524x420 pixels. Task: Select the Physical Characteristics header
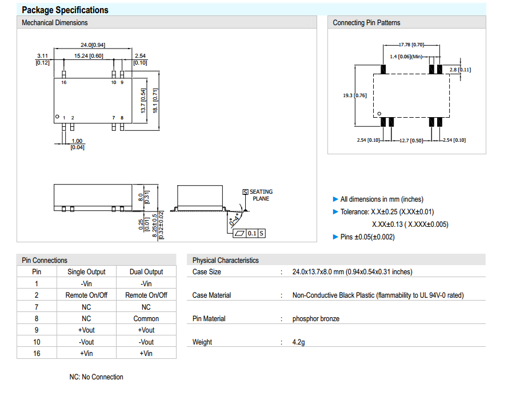(225, 261)
